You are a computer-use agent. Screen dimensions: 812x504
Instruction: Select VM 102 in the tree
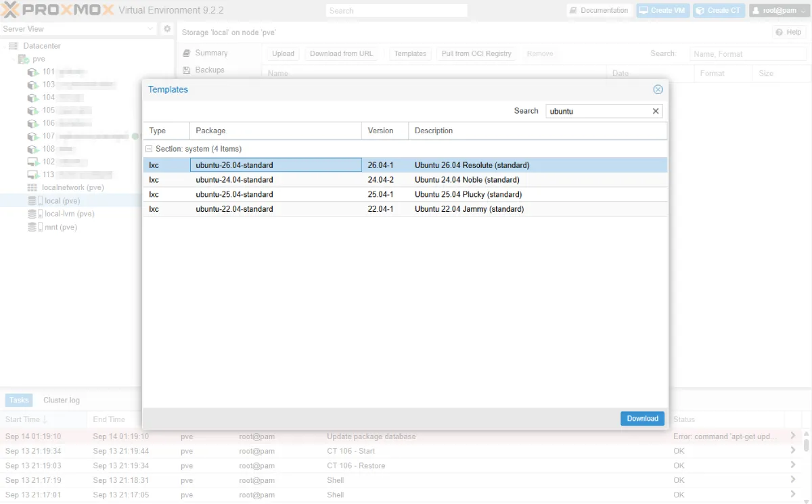[x=58, y=162]
